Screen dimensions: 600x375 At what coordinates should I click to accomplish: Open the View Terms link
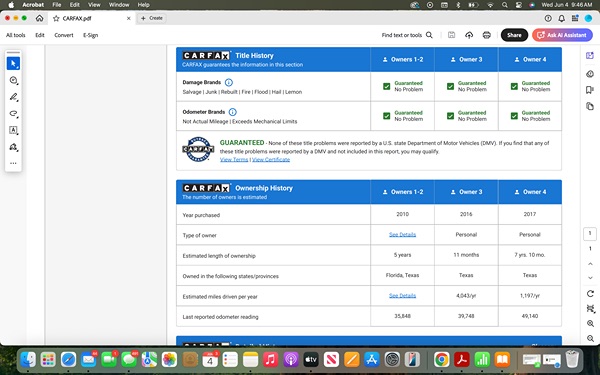click(234, 160)
